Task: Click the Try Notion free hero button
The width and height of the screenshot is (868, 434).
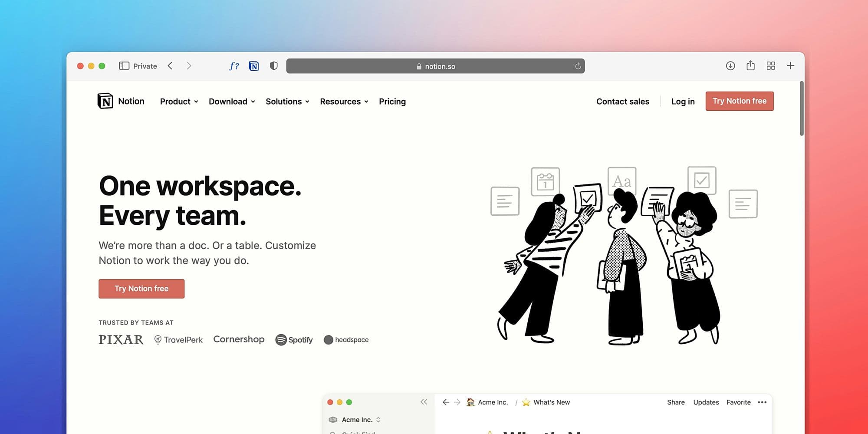Action: [141, 289]
